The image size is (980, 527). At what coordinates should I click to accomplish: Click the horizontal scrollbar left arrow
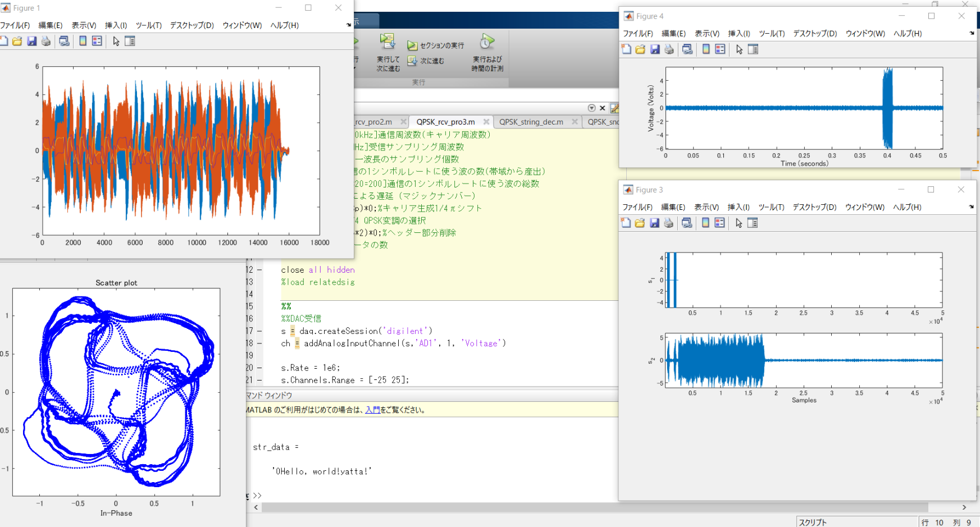tap(256, 507)
